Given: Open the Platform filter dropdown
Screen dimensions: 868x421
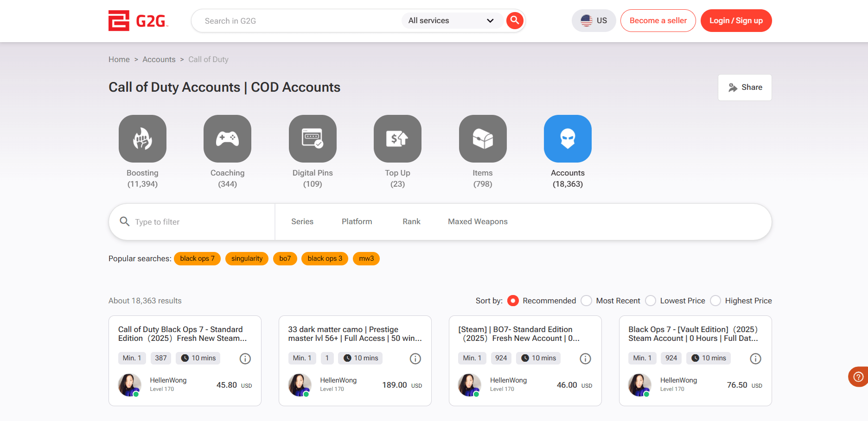Looking at the screenshot, I should point(357,222).
